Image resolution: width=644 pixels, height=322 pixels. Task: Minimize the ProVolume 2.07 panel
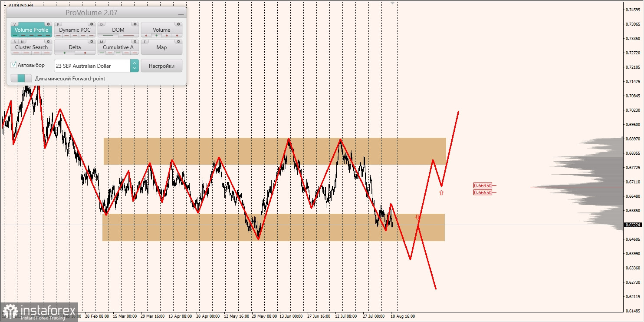tap(181, 14)
